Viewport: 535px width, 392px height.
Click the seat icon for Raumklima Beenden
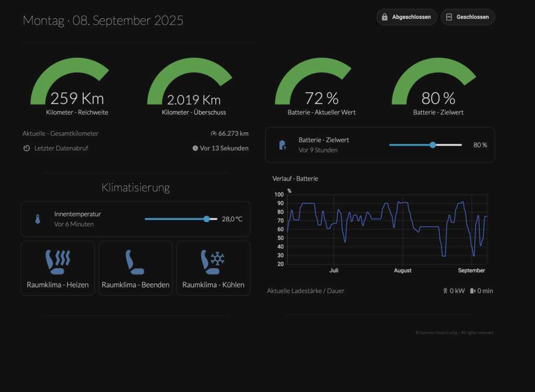click(135, 262)
